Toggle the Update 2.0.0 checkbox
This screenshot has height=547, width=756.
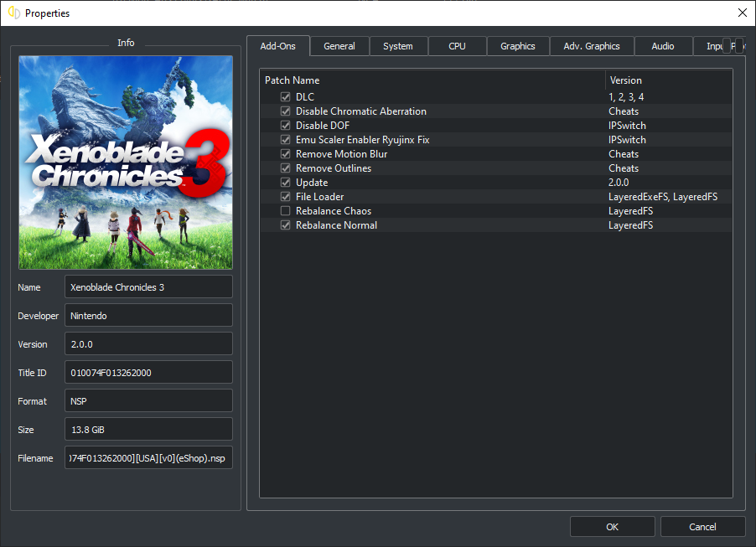286,182
